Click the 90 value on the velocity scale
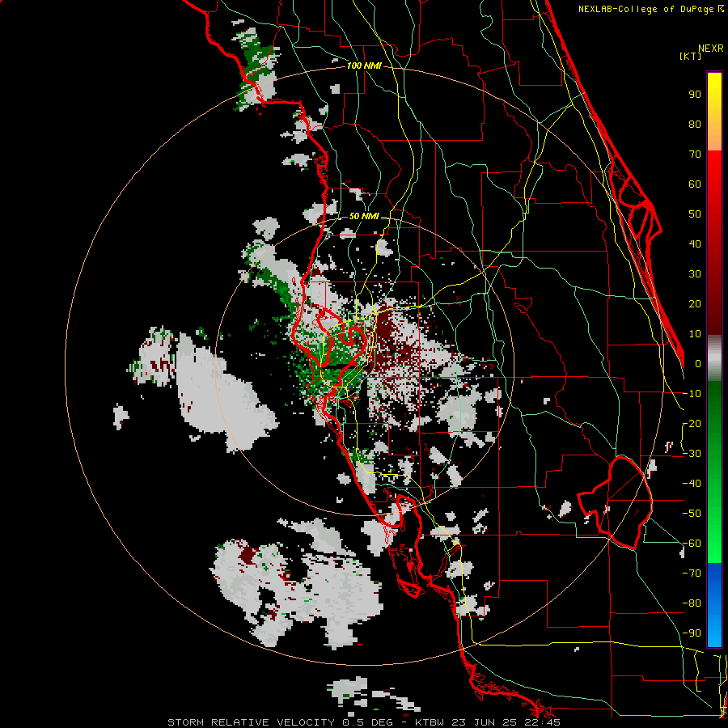The height and width of the screenshot is (728, 728). click(x=695, y=95)
